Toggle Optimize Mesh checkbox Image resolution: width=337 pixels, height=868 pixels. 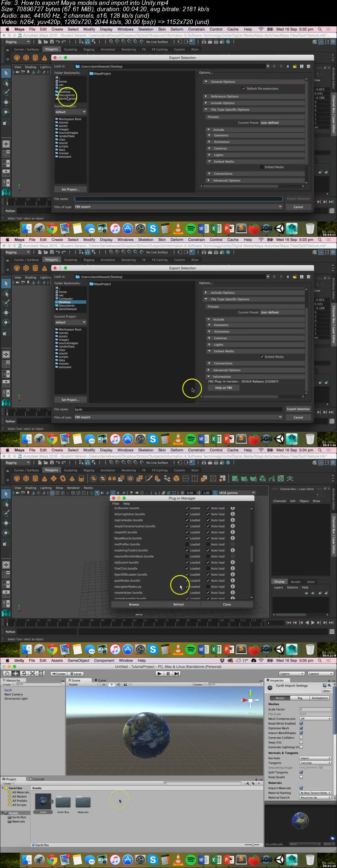point(301,728)
